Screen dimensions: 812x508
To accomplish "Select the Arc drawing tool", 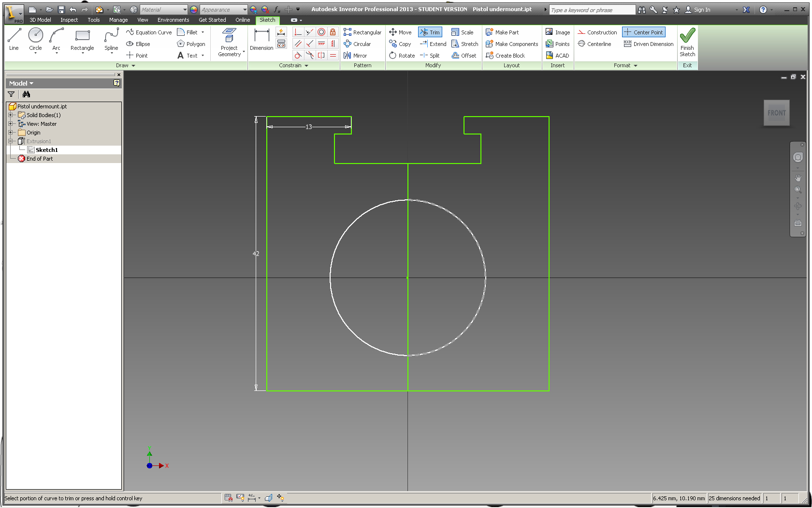I will point(56,39).
